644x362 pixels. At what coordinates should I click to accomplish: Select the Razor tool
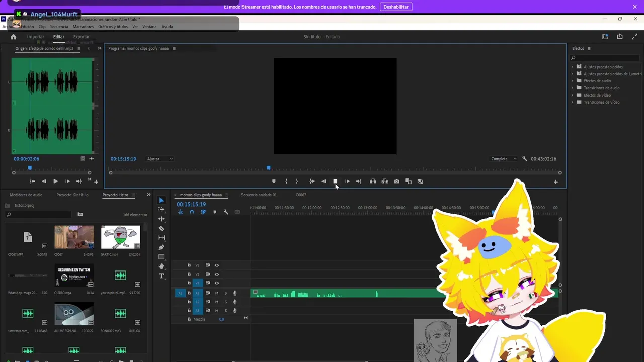pyautogui.click(x=162, y=228)
